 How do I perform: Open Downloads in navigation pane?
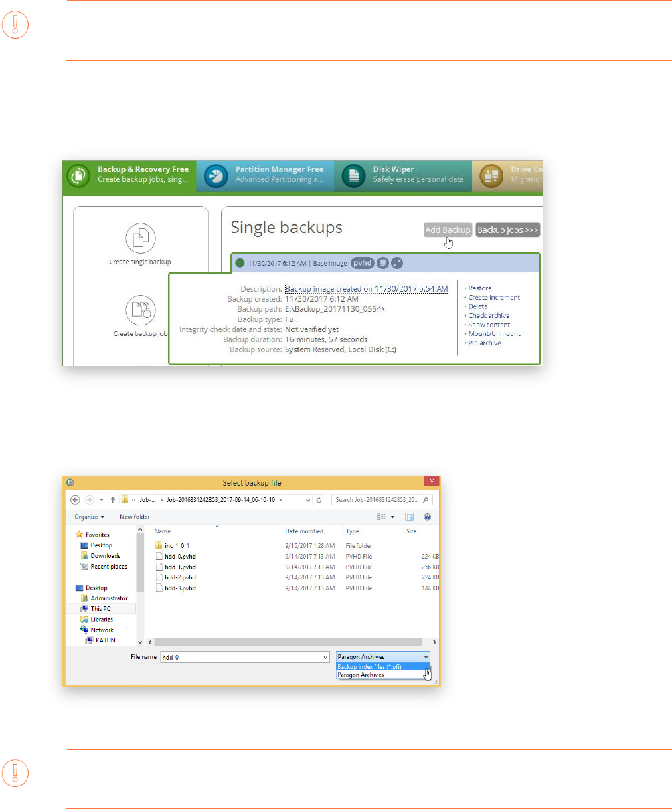click(100, 556)
